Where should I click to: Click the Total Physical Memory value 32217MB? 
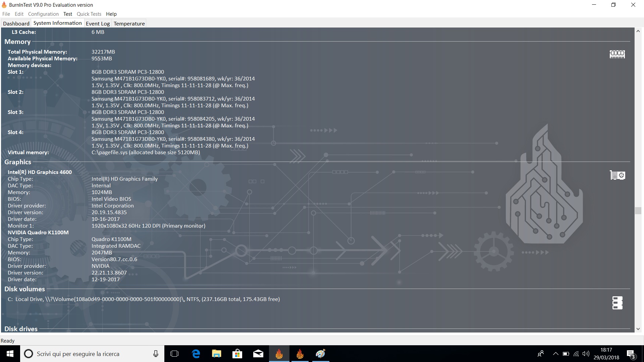tap(103, 52)
